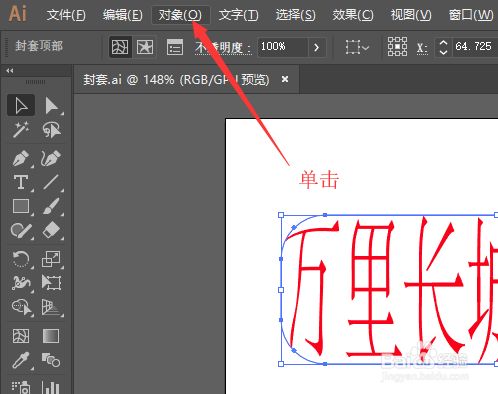Select the Gradient tool
Screen dimensions: 498x394
[x=51, y=336]
